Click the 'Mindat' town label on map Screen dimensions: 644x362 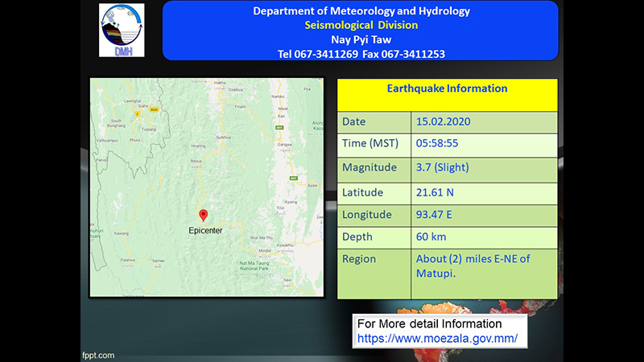tap(265, 250)
